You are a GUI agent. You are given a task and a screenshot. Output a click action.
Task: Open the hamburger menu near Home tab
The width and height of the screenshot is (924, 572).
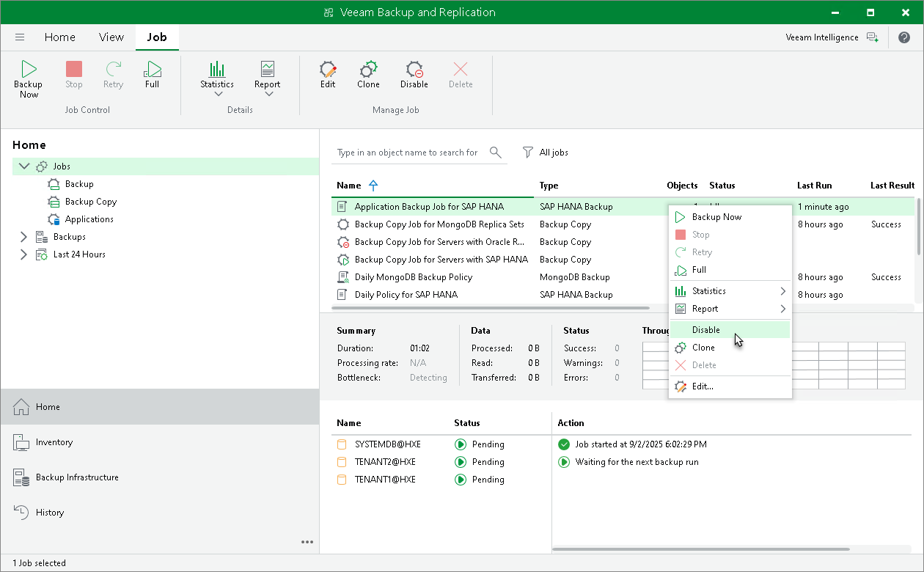click(x=20, y=37)
